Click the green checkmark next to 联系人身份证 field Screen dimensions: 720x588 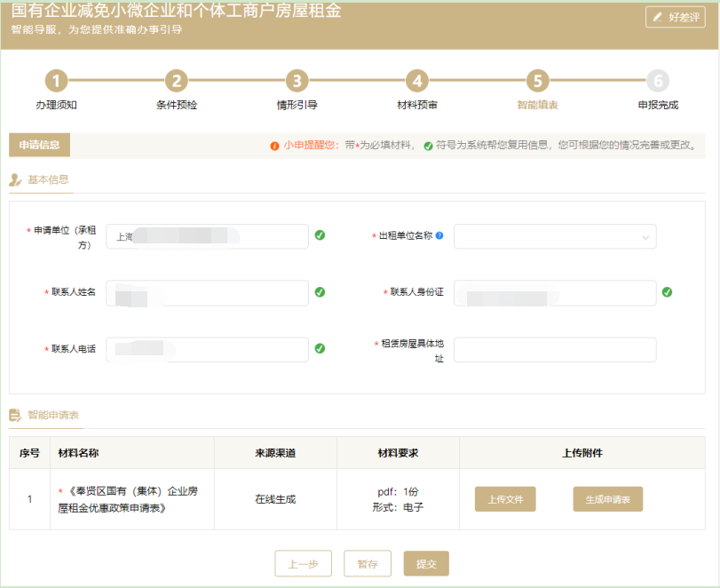[x=668, y=292]
